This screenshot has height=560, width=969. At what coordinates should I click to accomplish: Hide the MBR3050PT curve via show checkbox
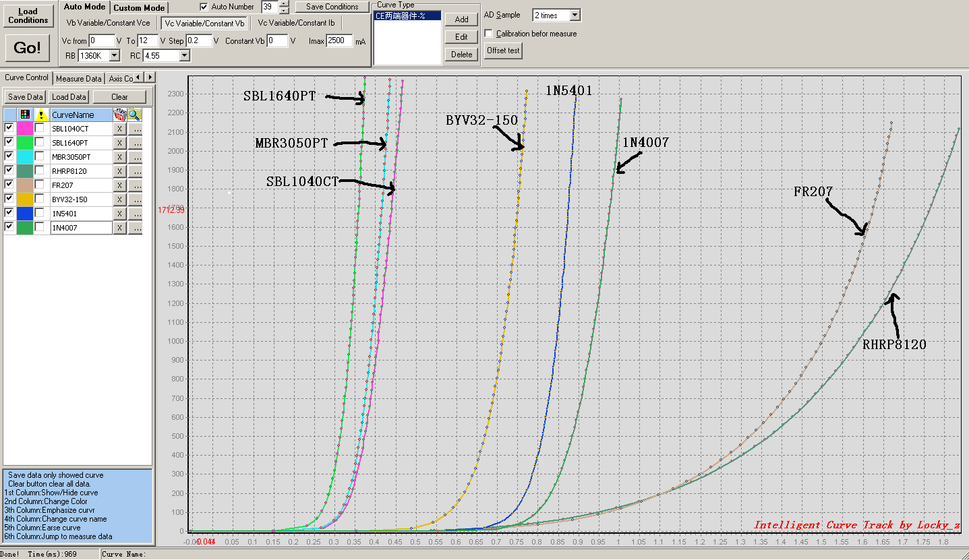9,156
